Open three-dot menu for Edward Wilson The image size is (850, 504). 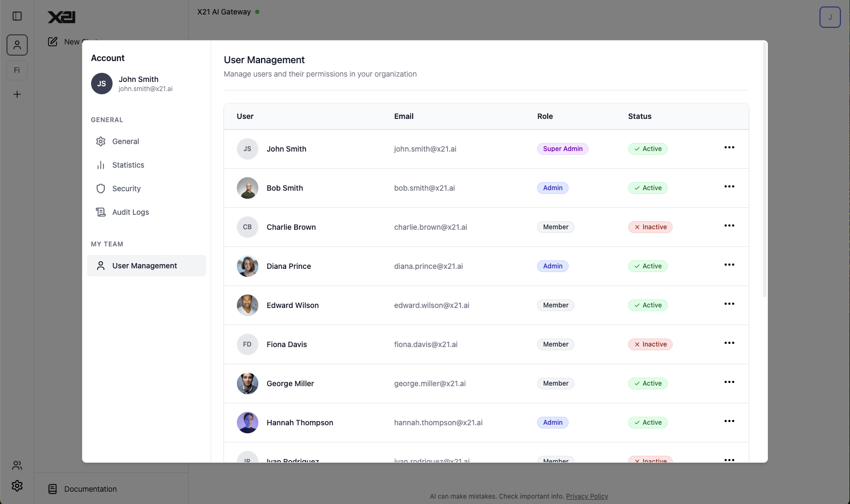(x=729, y=304)
